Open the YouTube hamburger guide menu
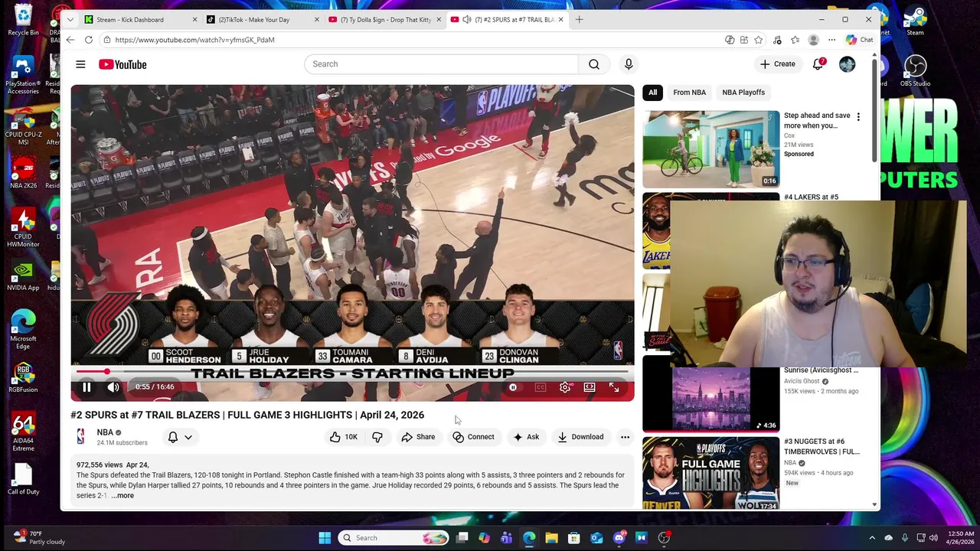980x551 pixels. (x=80, y=64)
